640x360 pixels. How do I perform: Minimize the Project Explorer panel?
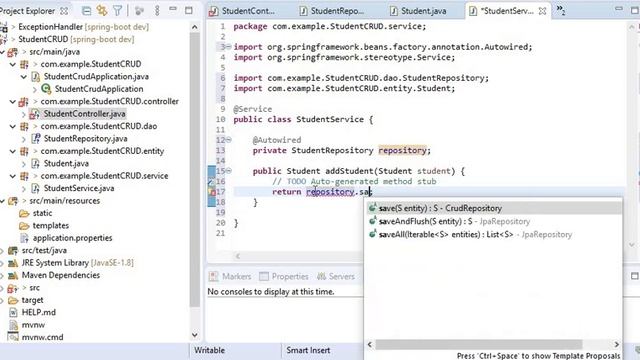173,9
